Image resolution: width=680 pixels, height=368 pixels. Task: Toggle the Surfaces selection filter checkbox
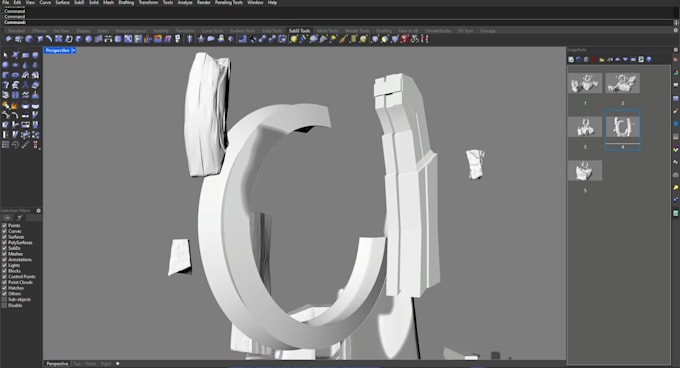(4, 237)
